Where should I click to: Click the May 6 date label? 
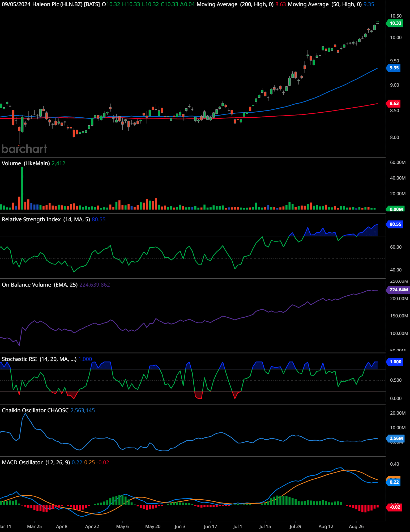pos(122,526)
